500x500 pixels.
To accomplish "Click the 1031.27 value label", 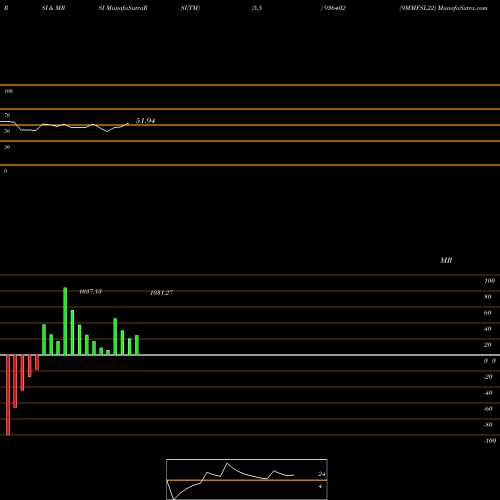I will click(x=162, y=293).
